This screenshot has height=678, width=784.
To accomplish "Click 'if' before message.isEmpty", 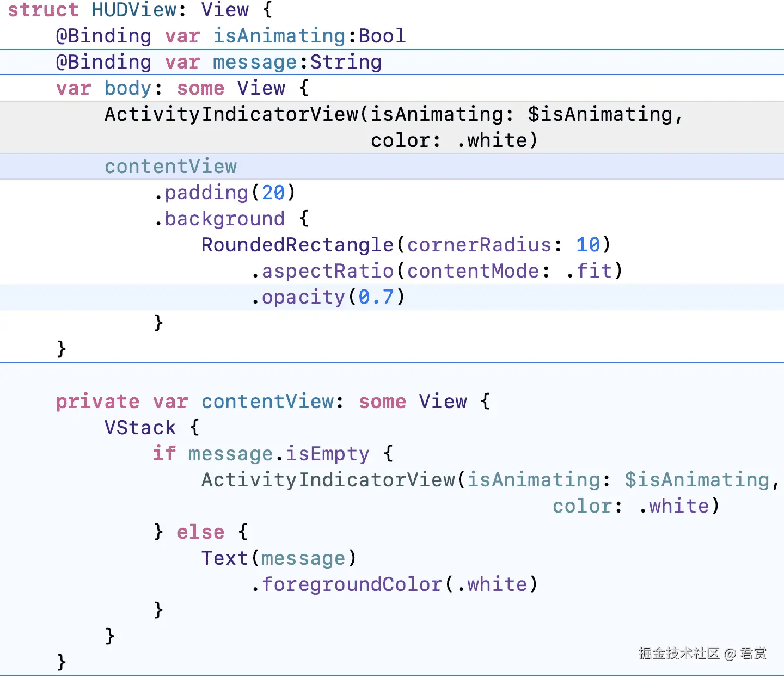I will pos(164,454).
